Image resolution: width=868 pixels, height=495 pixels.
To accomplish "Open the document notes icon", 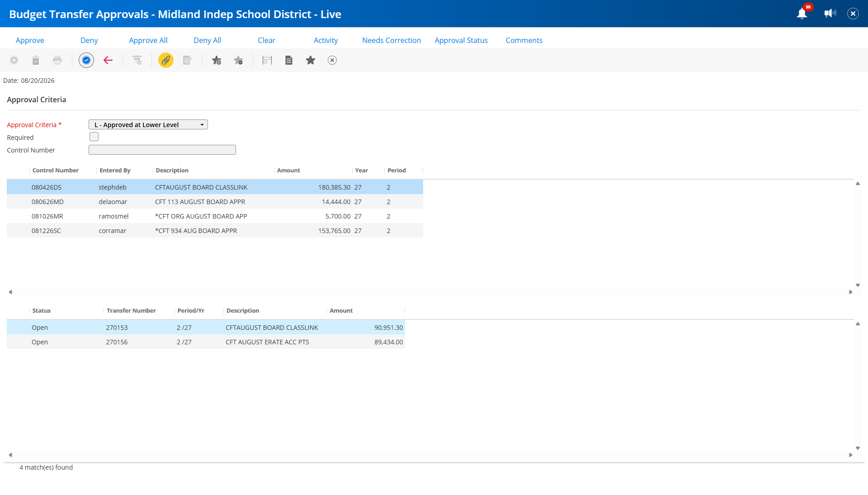I will point(289,60).
